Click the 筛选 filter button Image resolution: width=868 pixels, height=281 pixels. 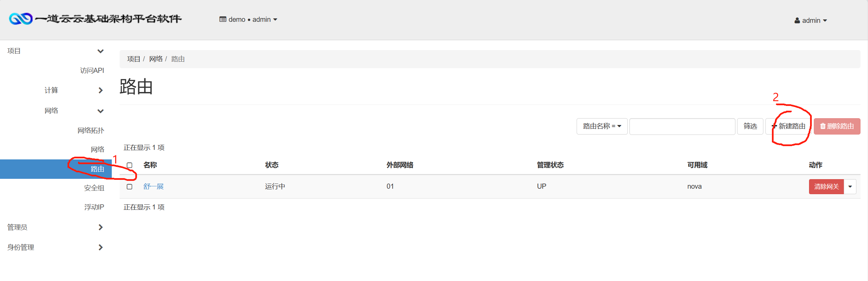tap(750, 126)
